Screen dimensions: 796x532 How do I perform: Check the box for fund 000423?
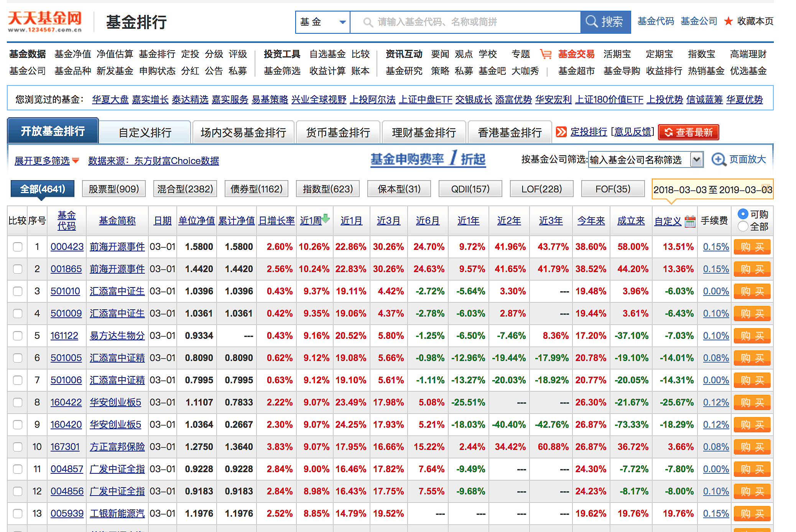point(18,247)
